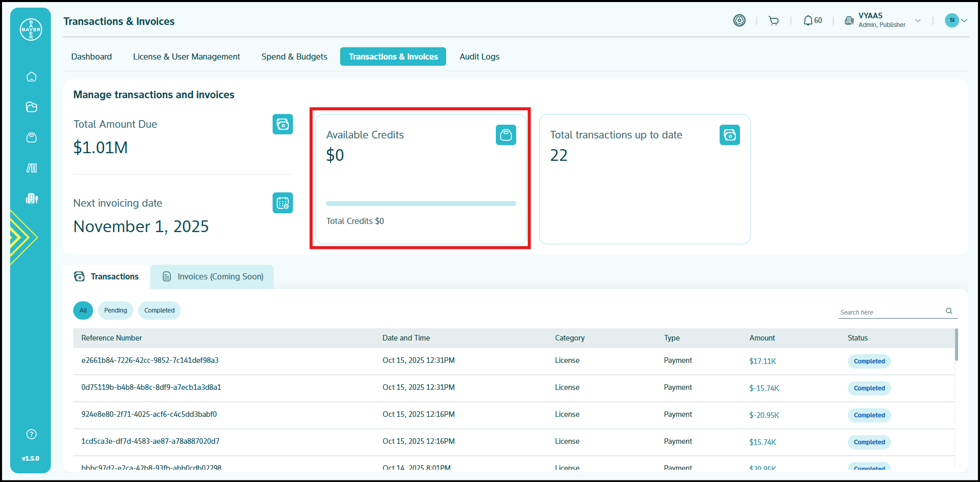Click the search magnifier icon

(x=948, y=311)
